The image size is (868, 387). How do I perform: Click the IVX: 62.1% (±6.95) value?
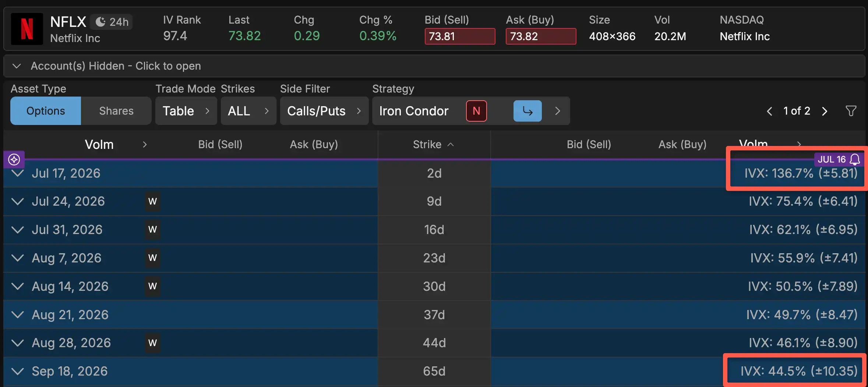[x=804, y=230]
